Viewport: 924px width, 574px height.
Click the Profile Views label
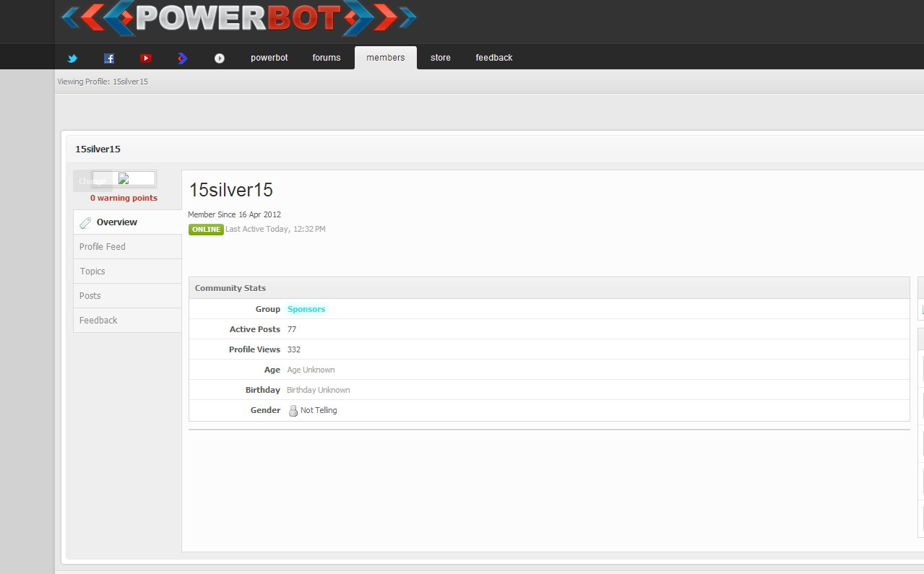pos(254,349)
